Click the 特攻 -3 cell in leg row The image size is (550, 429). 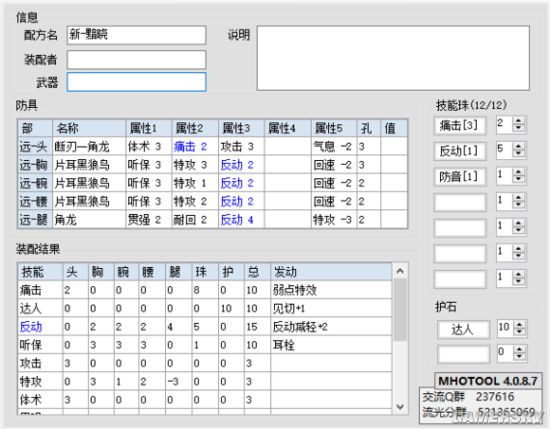[x=334, y=220]
